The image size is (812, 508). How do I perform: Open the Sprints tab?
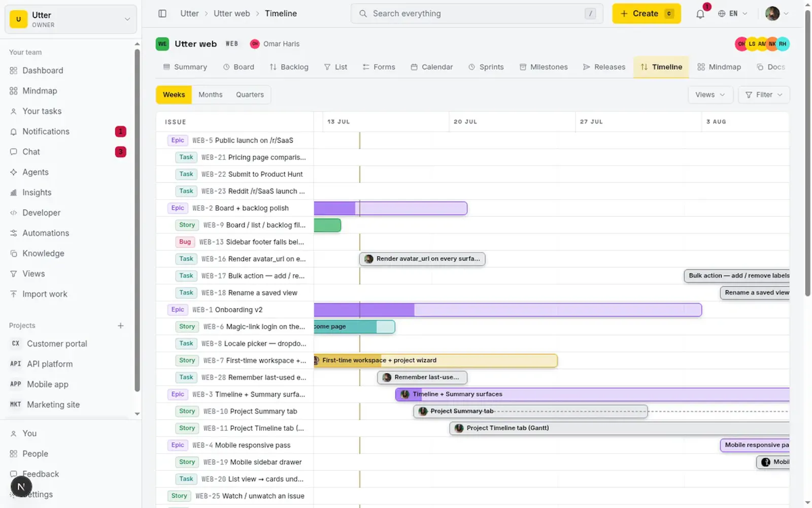coord(486,67)
